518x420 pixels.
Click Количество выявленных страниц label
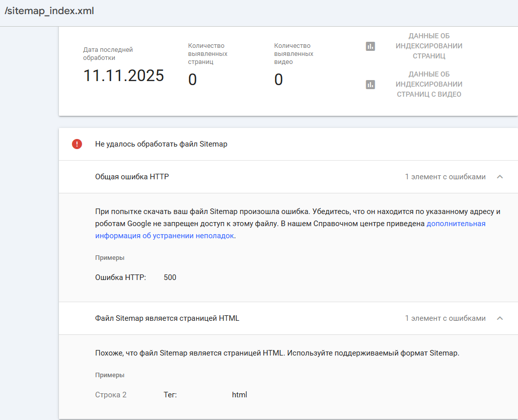pos(208,53)
